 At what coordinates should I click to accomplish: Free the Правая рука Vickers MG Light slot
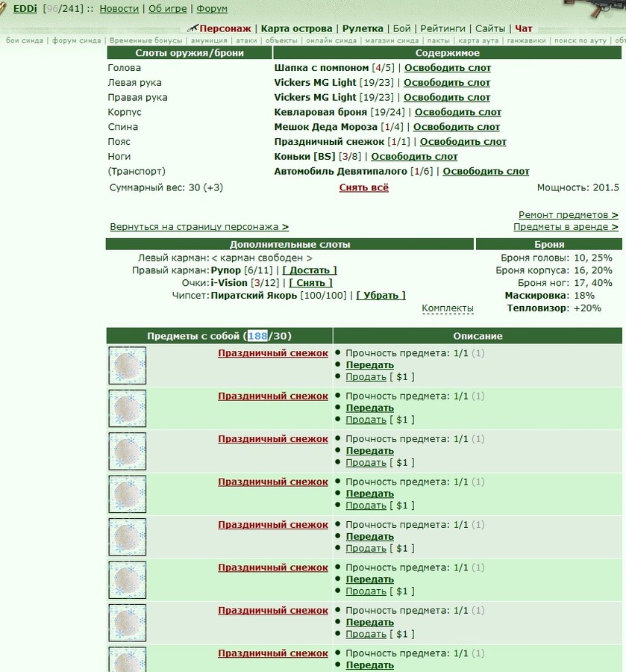[447, 97]
